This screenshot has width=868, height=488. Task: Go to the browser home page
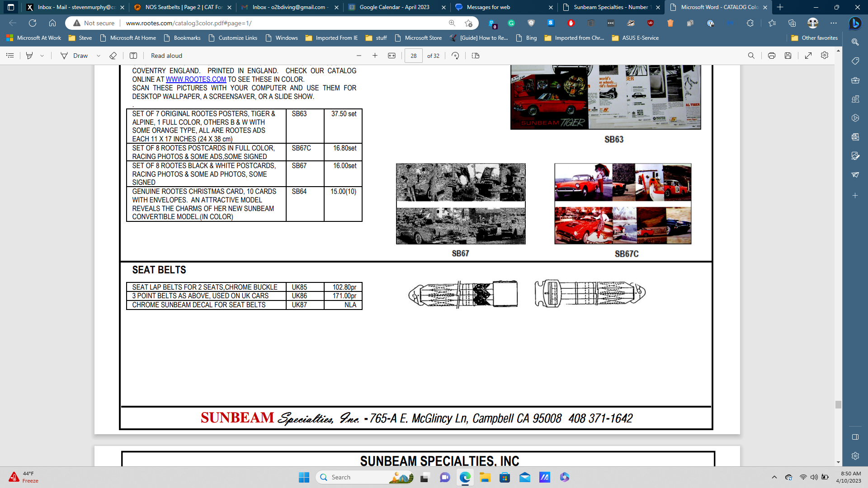(x=52, y=23)
